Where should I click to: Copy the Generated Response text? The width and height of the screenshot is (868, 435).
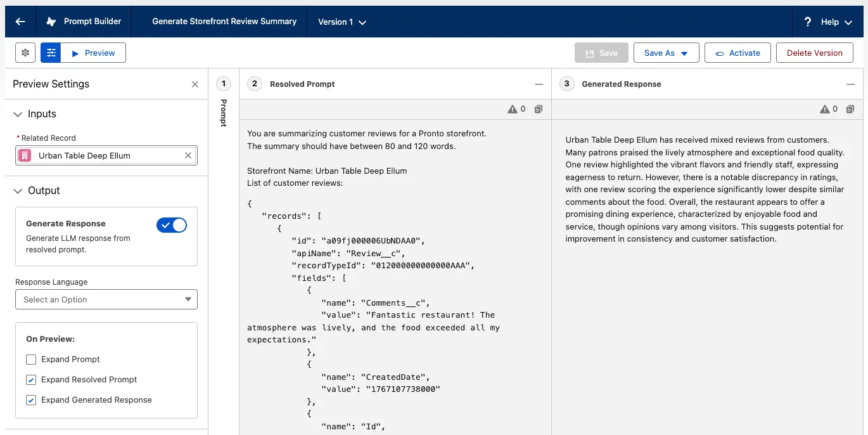point(850,109)
